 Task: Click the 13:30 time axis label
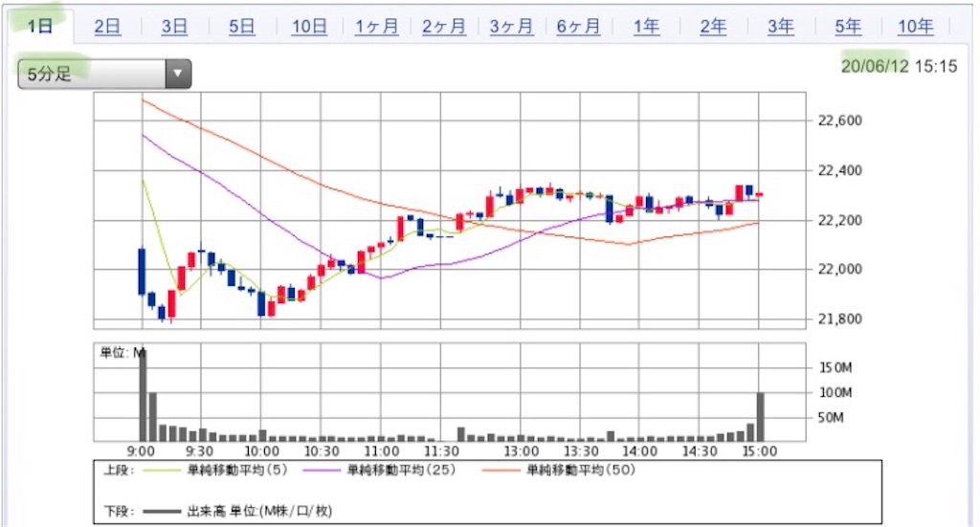coord(581,450)
